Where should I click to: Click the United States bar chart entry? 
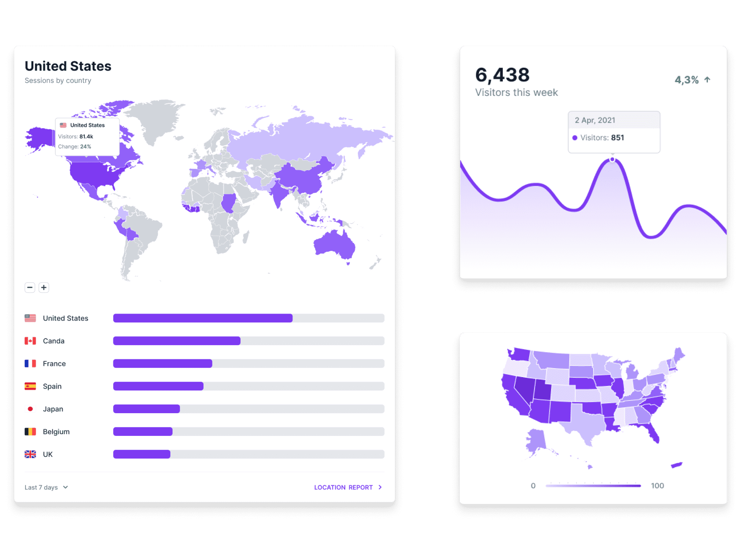[x=206, y=320]
